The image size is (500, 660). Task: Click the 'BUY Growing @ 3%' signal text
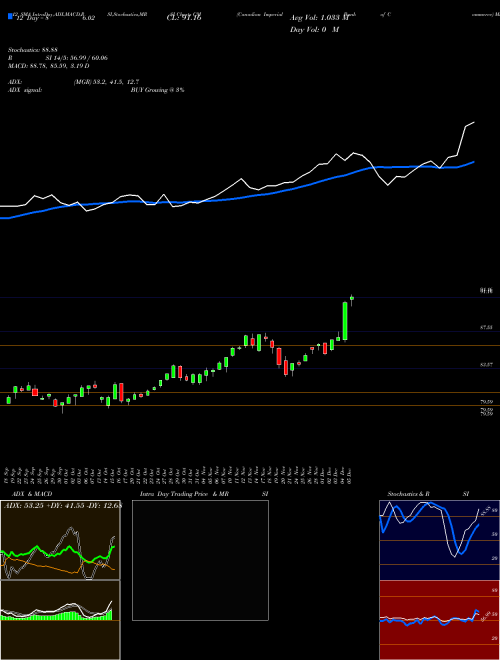pos(157,90)
